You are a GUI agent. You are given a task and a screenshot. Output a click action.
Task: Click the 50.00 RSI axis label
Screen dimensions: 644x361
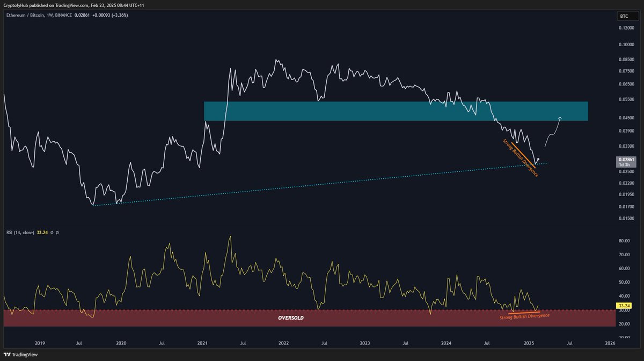coord(624,283)
